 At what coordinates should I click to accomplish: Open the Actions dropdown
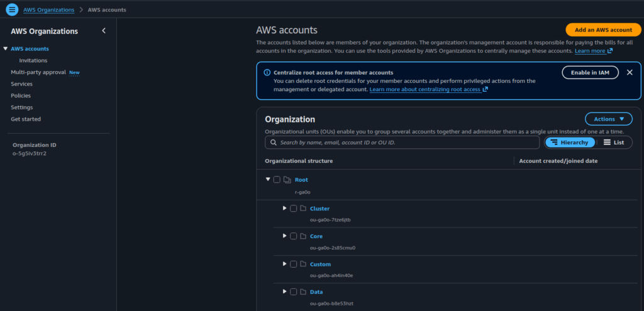[x=609, y=119]
